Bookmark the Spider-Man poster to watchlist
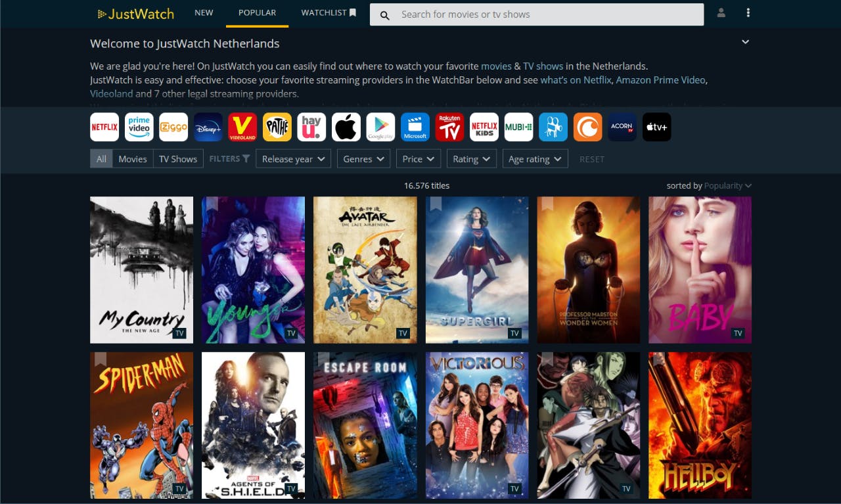The image size is (841, 504). tap(100, 359)
